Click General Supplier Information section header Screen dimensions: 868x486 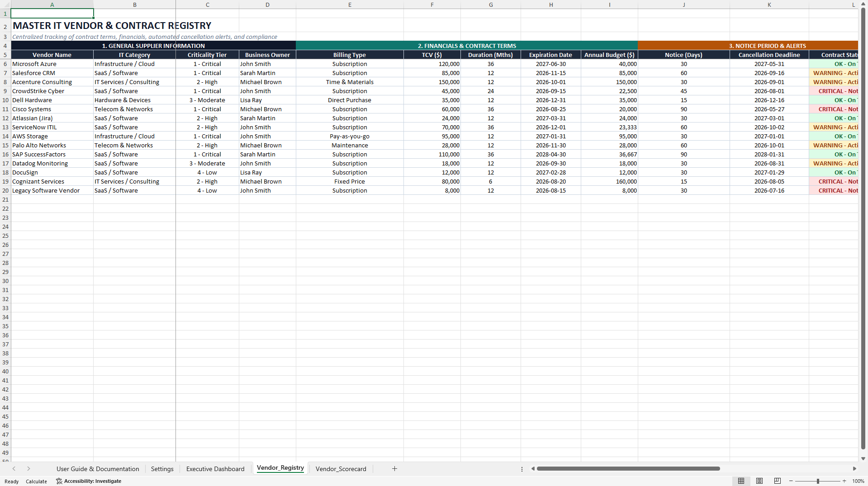[153, 46]
